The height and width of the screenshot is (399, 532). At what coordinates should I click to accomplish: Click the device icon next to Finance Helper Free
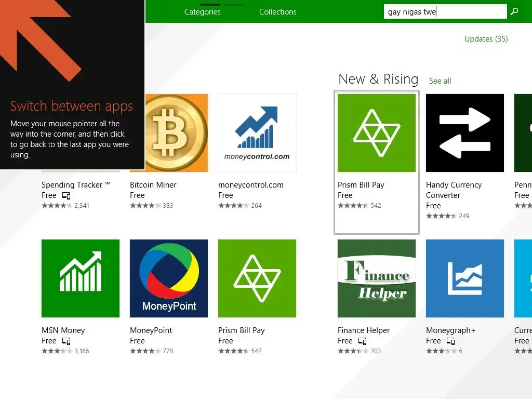362,341
